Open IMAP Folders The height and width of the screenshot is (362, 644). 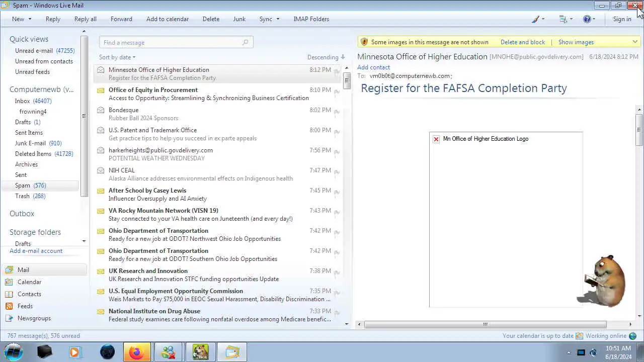tap(311, 19)
